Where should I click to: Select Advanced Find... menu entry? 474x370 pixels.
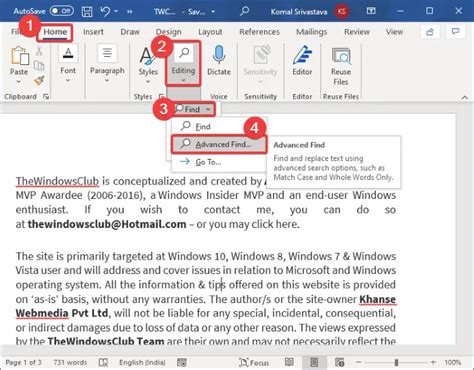point(219,144)
